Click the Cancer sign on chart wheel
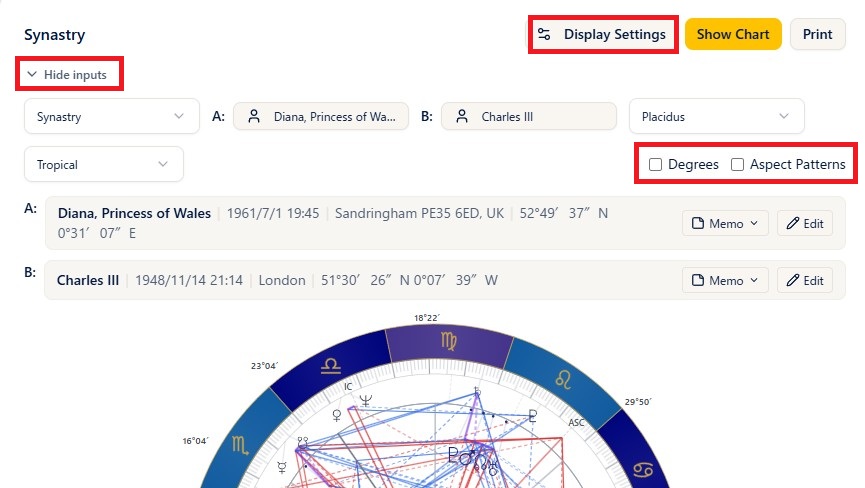 [x=643, y=470]
